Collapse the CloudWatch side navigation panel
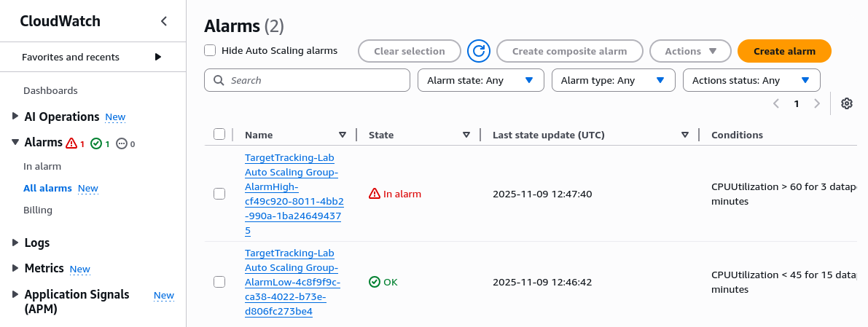This screenshot has width=868, height=327. coord(164,21)
